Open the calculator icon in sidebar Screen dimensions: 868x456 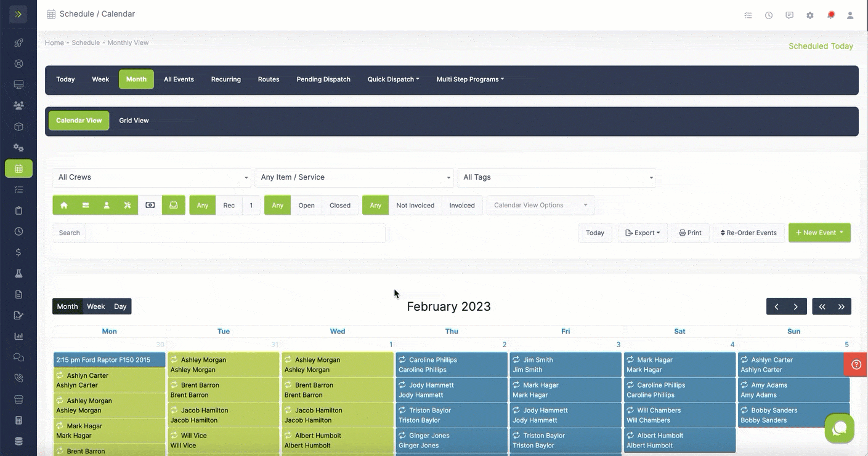(18, 420)
